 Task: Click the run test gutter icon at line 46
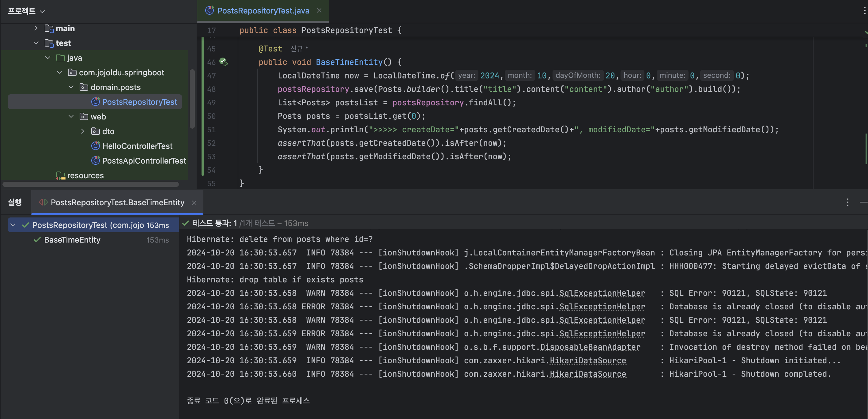click(x=223, y=62)
